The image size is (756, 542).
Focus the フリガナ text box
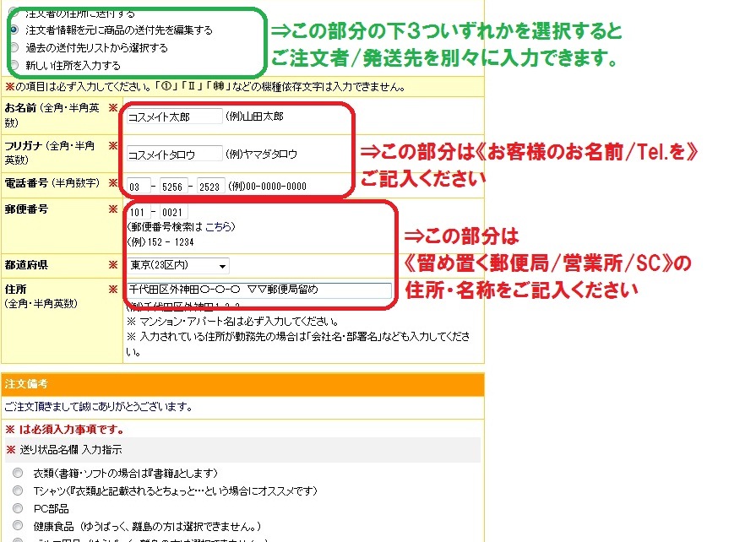point(173,154)
